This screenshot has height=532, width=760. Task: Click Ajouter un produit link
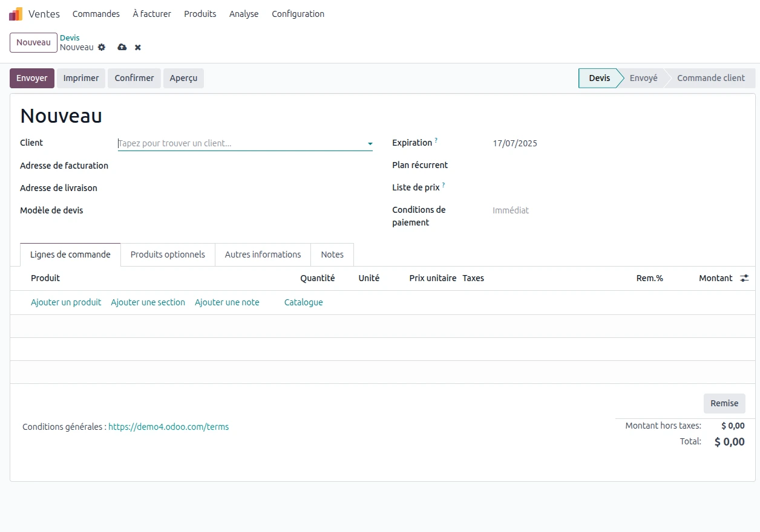point(66,302)
